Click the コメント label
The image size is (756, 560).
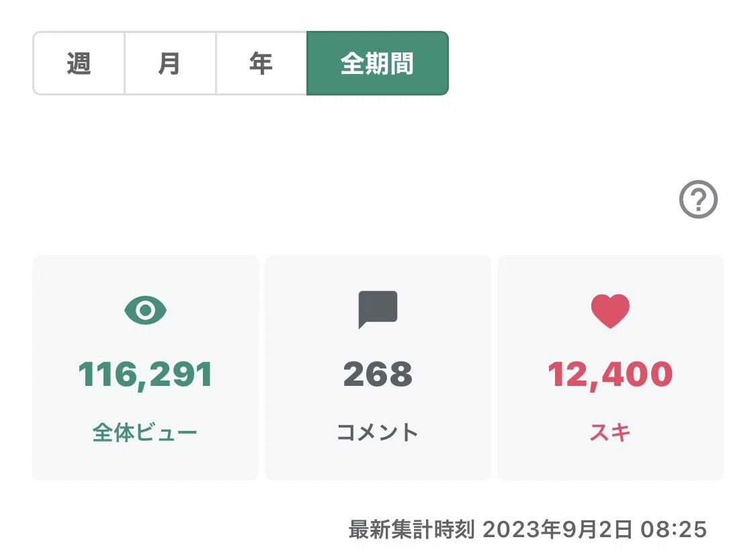[x=378, y=432]
